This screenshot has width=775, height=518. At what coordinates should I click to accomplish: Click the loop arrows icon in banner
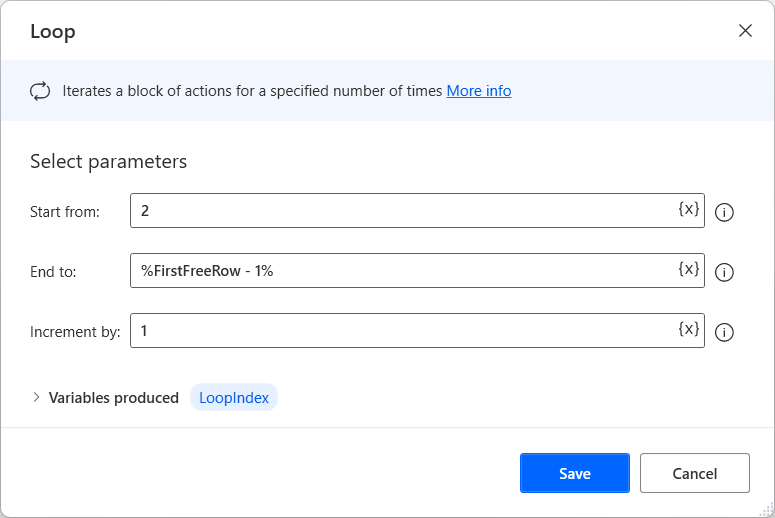pyautogui.click(x=40, y=91)
